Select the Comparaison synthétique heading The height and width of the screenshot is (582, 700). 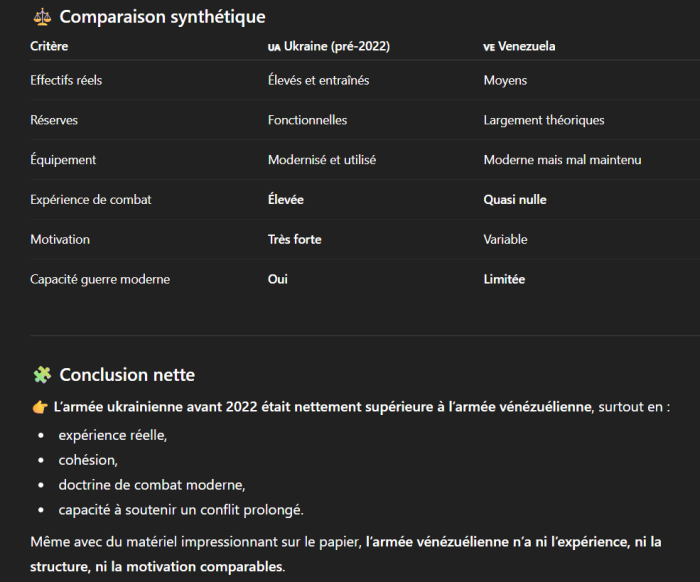point(162,17)
